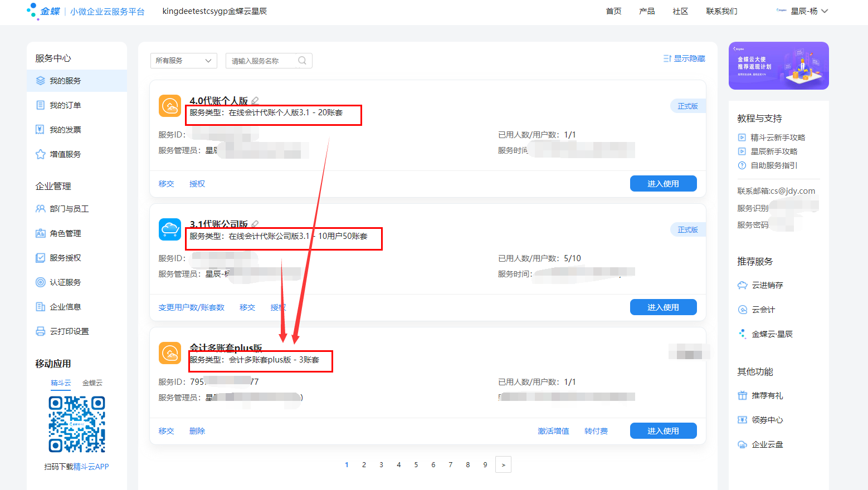
Task: Open 联系我们 in top navigation
Action: click(x=721, y=11)
